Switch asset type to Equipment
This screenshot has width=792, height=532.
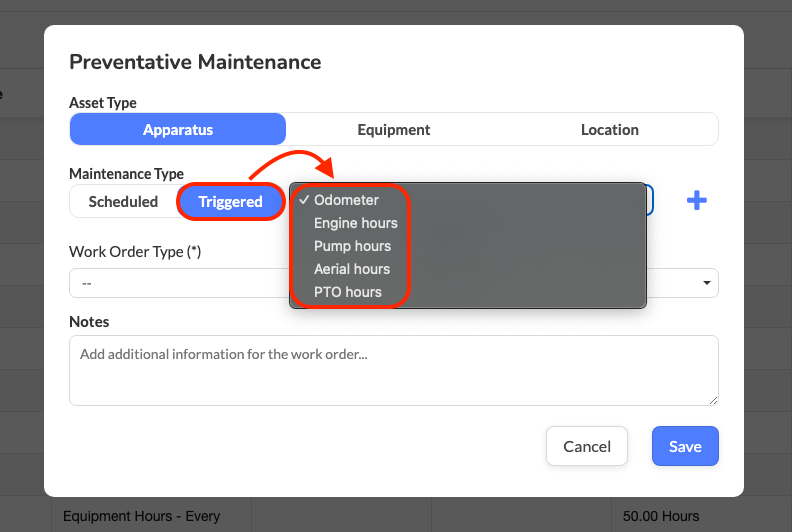(x=394, y=129)
